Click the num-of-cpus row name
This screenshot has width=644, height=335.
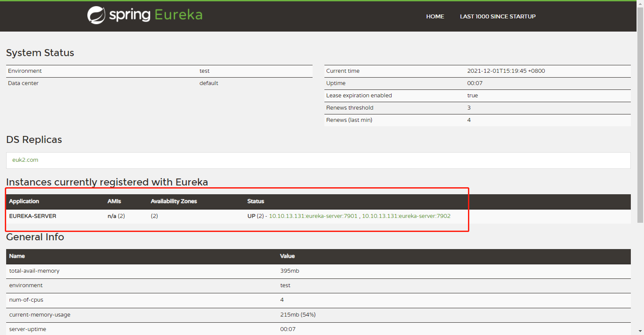(x=26, y=300)
